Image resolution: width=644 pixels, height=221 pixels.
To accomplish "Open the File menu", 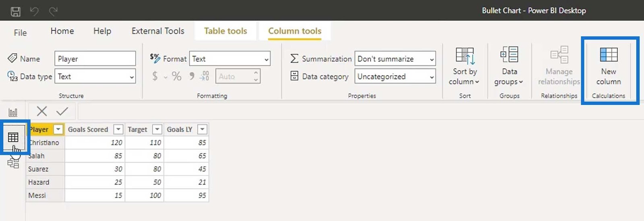I will [x=20, y=33].
